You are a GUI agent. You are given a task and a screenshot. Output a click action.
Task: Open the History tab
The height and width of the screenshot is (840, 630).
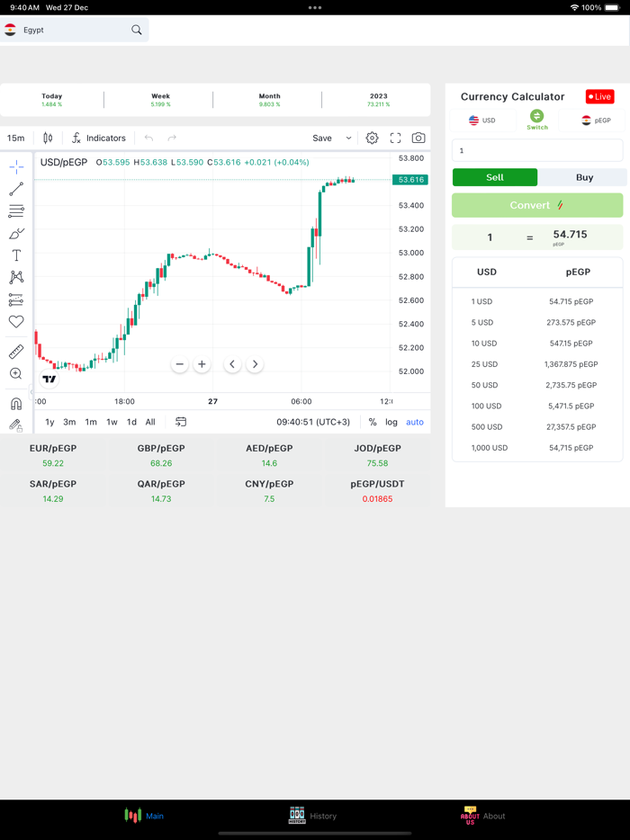click(x=312, y=816)
